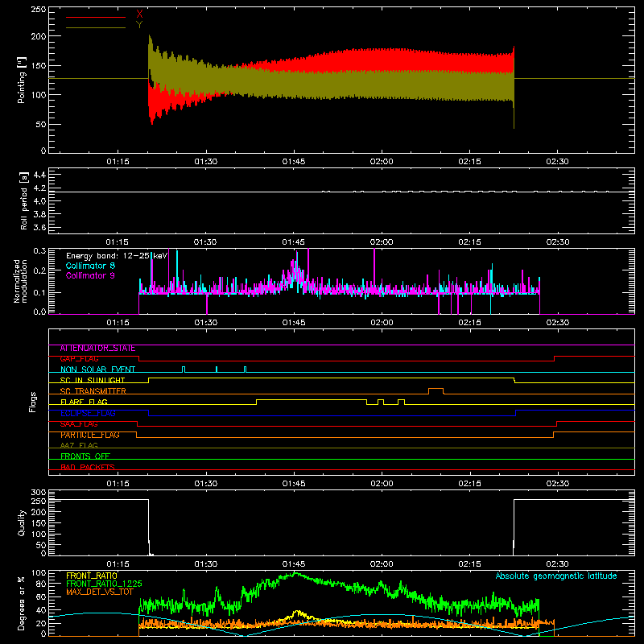
Task: Click the 0.3 value on the modulation axis
Action: tap(39, 251)
